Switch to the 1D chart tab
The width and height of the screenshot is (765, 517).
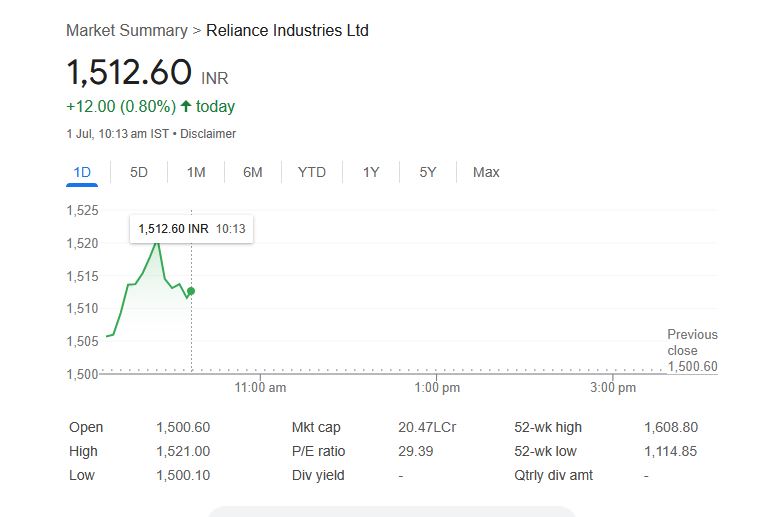[82, 172]
